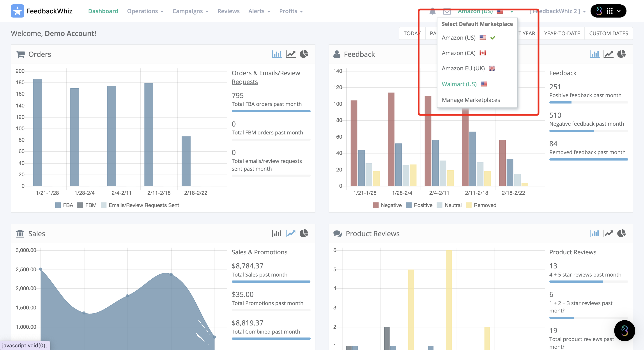Open the floating chat widget button
This screenshot has height=350, width=644.
[625, 330]
